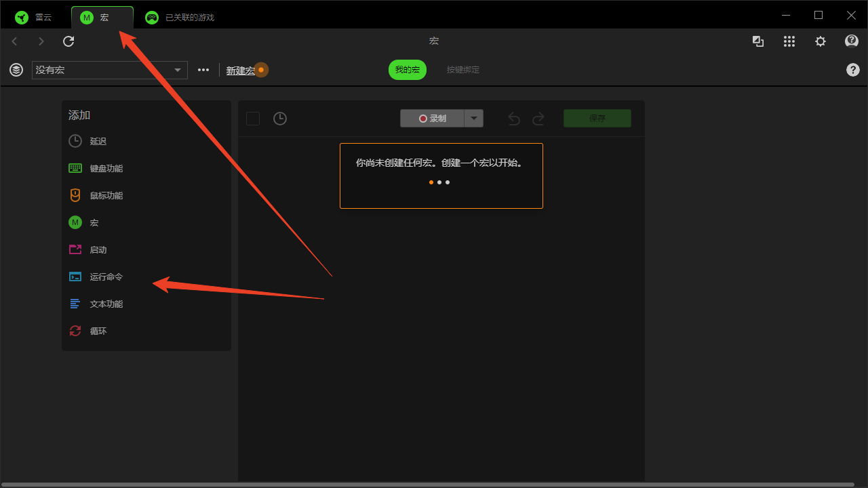Select the 键盘功能 keyboard icon

[75, 168]
